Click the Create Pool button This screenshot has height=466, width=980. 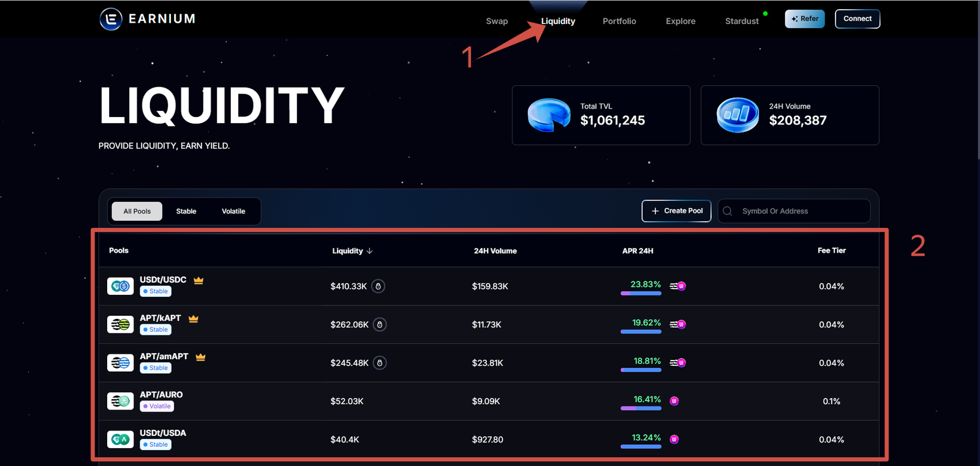click(676, 211)
